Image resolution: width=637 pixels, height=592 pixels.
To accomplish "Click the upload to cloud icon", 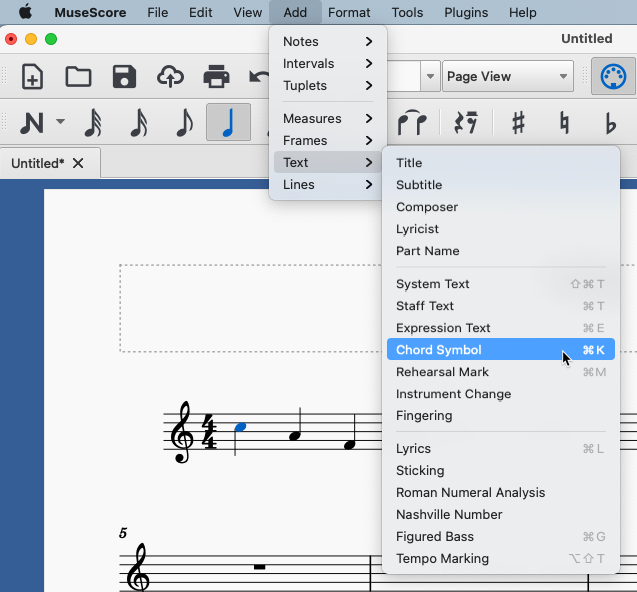I will [x=170, y=76].
